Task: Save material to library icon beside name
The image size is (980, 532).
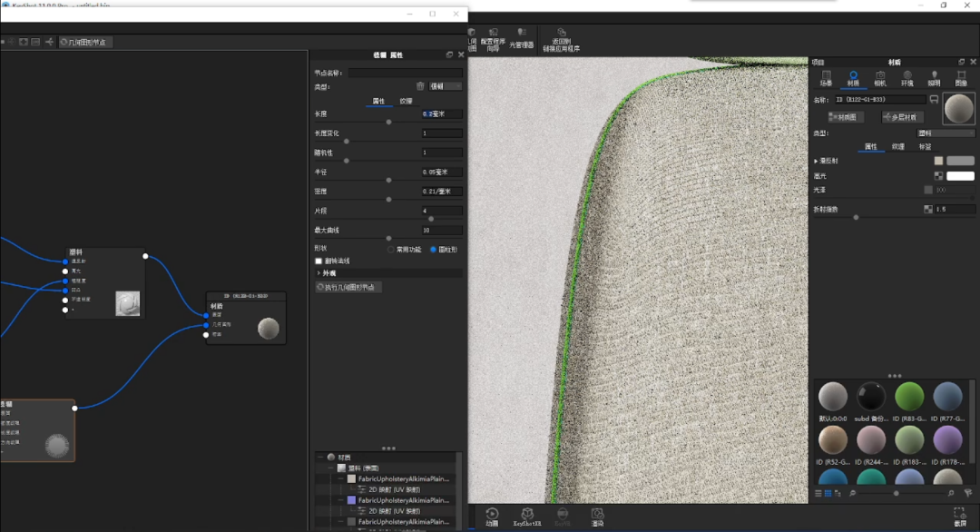Action: (x=934, y=99)
